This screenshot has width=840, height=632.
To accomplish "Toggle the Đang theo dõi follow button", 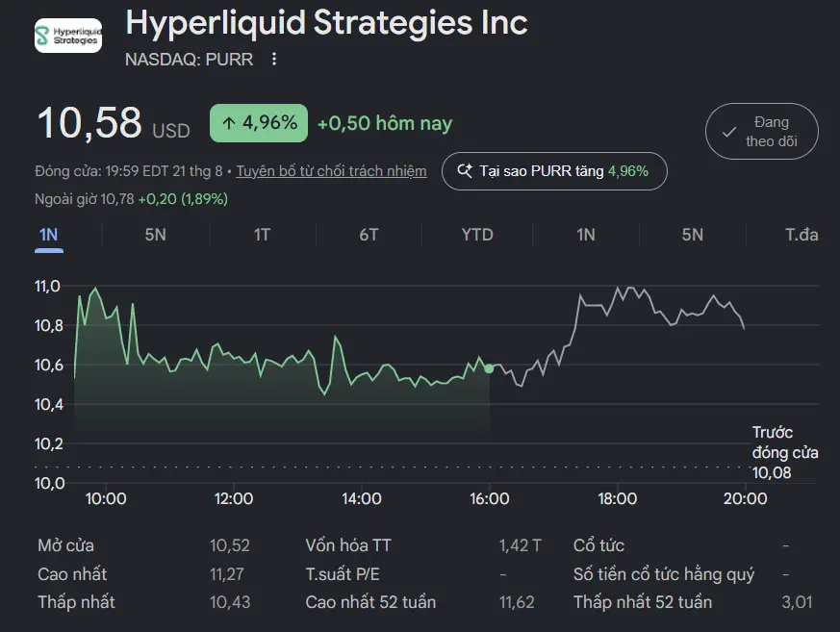I will (x=762, y=131).
